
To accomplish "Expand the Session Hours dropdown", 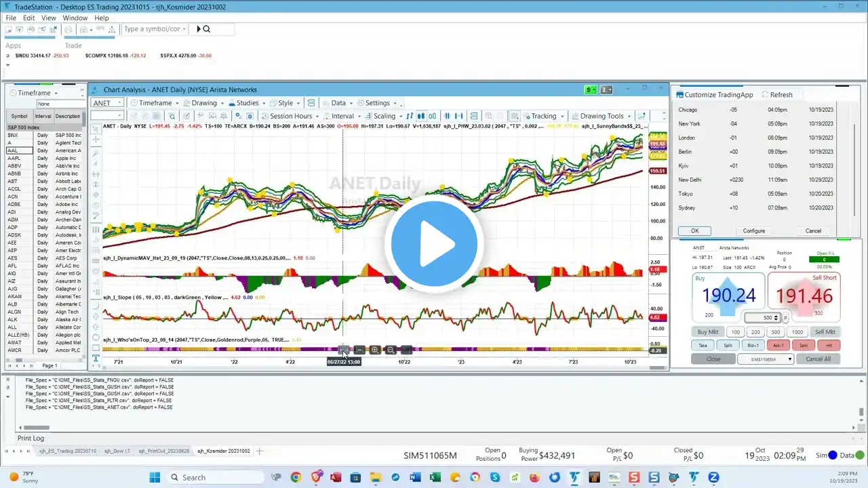I will point(291,116).
